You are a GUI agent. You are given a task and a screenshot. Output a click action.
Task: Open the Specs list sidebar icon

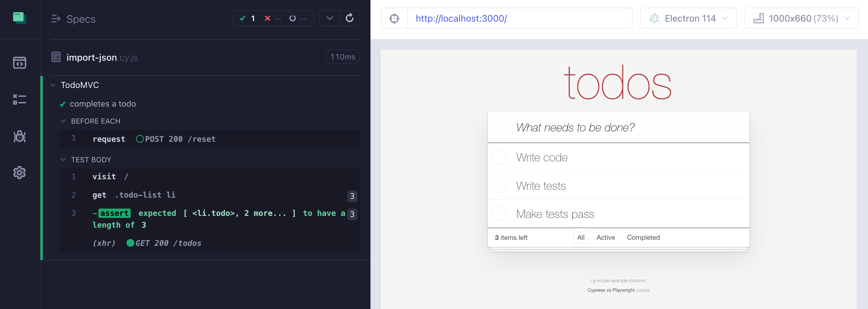(19, 63)
